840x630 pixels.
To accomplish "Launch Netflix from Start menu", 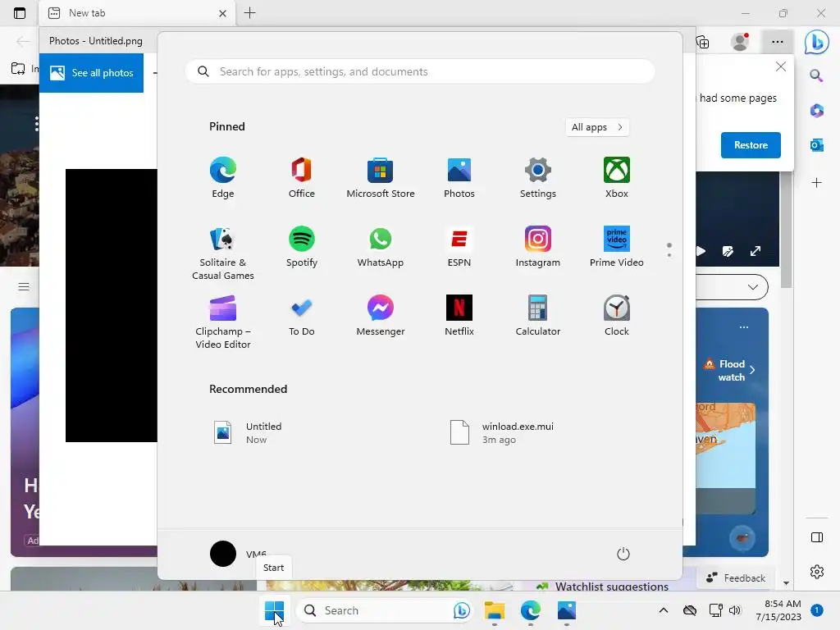I will (459, 316).
